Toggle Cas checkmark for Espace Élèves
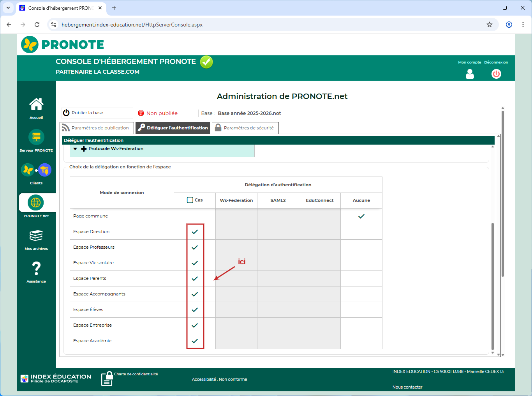 point(195,309)
